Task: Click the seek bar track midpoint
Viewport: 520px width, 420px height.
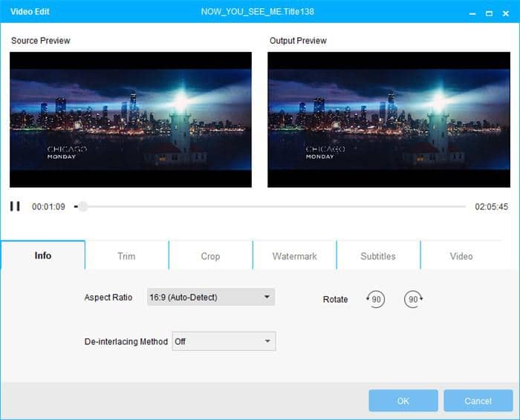Action: click(x=270, y=206)
